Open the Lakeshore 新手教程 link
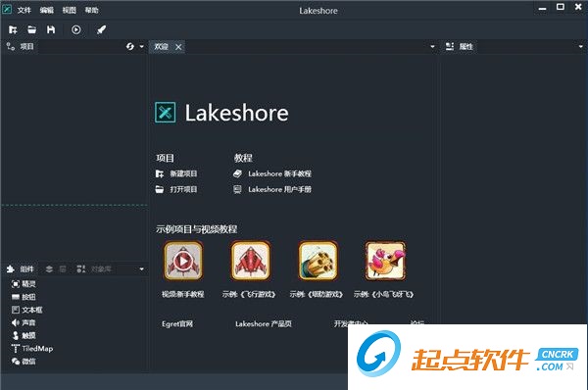The width and height of the screenshot is (588, 390). click(x=272, y=173)
